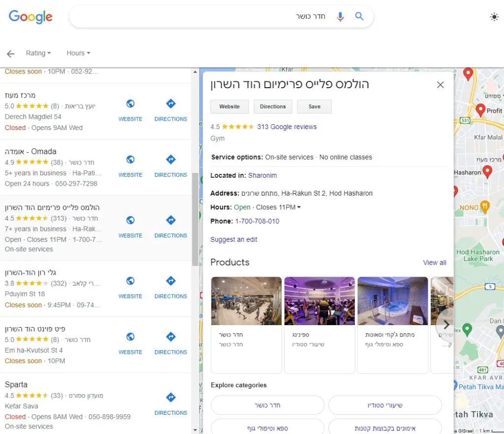Click Suggest an edit link

pyautogui.click(x=234, y=240)
